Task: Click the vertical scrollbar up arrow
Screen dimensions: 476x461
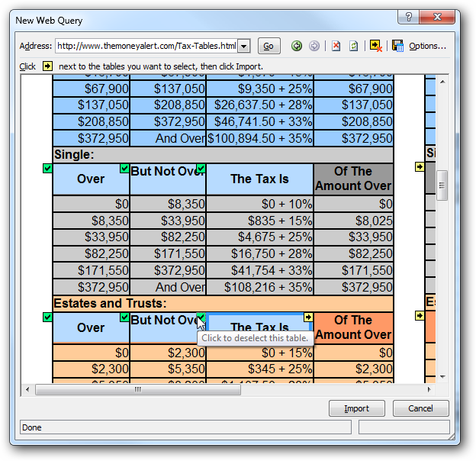Action: click(x=442, y=82)
